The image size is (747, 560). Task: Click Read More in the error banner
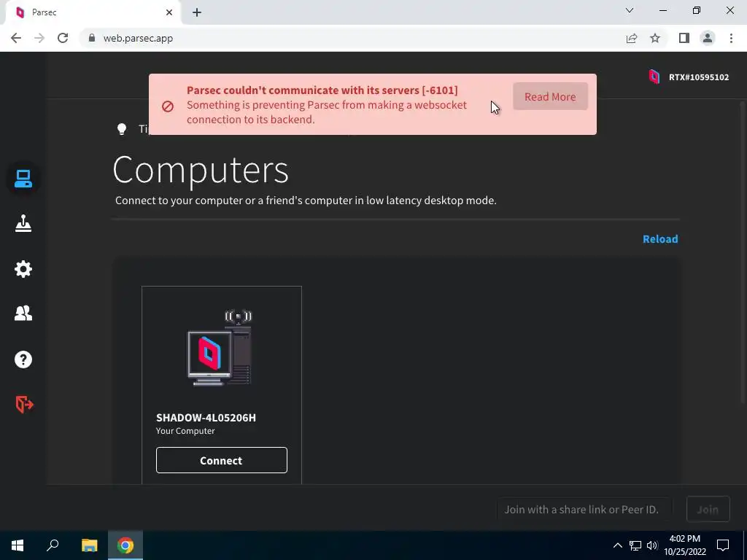[550, 97]
